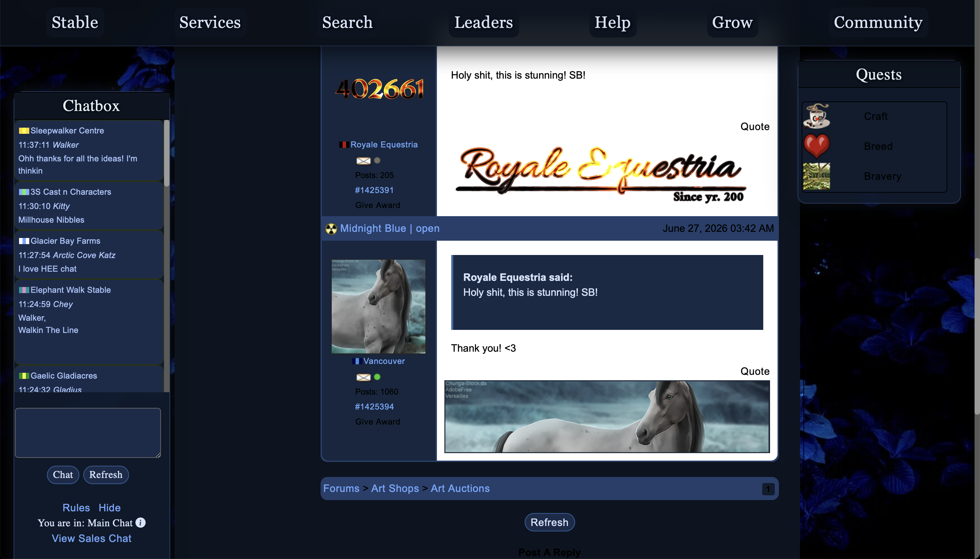The image size is (980, 559).
Task: Click Vancouver's mail envelope icon
Action: (363, 378)
